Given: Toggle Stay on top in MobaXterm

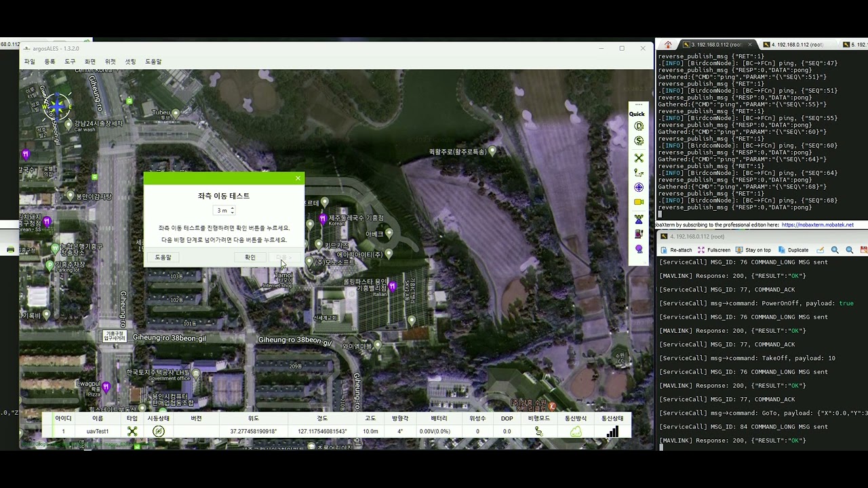Looking at the screenshot, I should [753, 250].
